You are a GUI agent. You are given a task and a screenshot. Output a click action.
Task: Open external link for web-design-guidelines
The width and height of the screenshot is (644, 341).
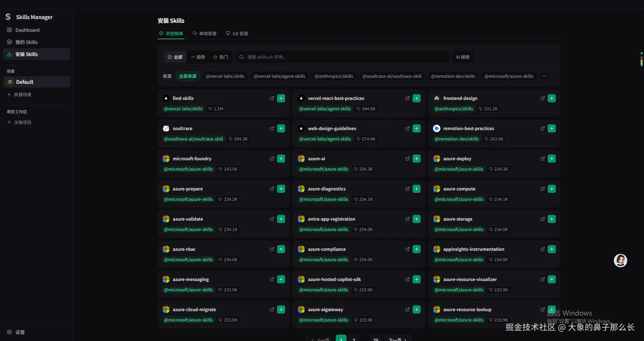[x=407, y=128]
